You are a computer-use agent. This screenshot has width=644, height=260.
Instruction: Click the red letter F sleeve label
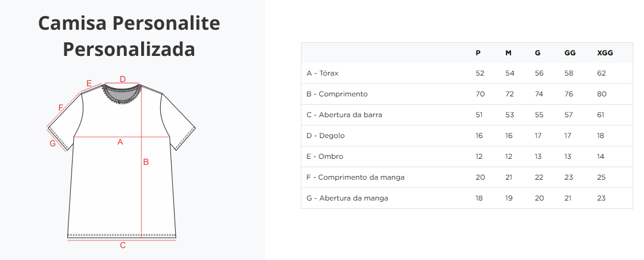point(61,108)
